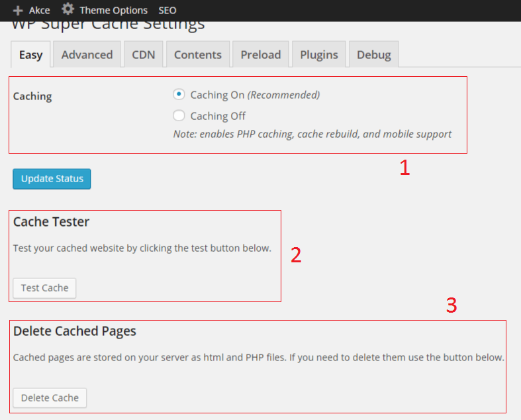Click the Delete Cached Pages heading

tap(75, 331)
